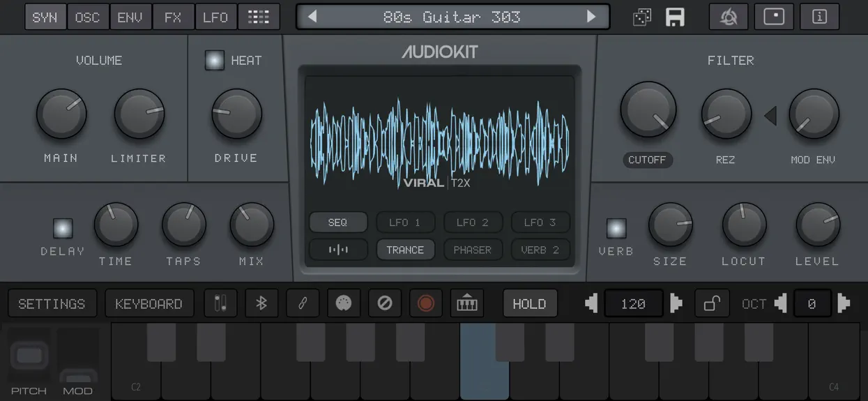Viewport: 868px width, 401px height.
Task: Click the dice randomize preset icon
Action: click(x=642, y=17)
